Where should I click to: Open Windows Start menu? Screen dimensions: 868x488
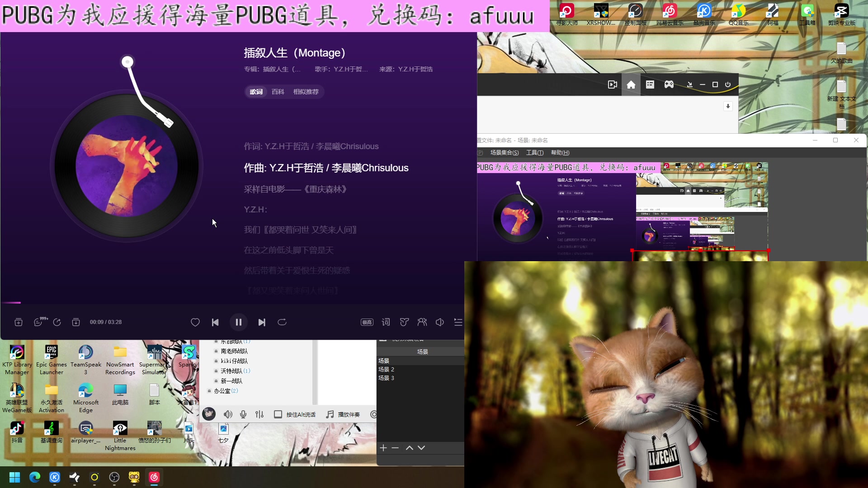[15, 477]
